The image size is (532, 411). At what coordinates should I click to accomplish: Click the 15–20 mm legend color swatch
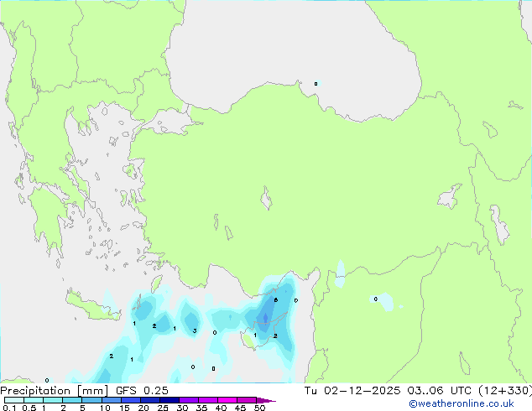click(130, 400)
